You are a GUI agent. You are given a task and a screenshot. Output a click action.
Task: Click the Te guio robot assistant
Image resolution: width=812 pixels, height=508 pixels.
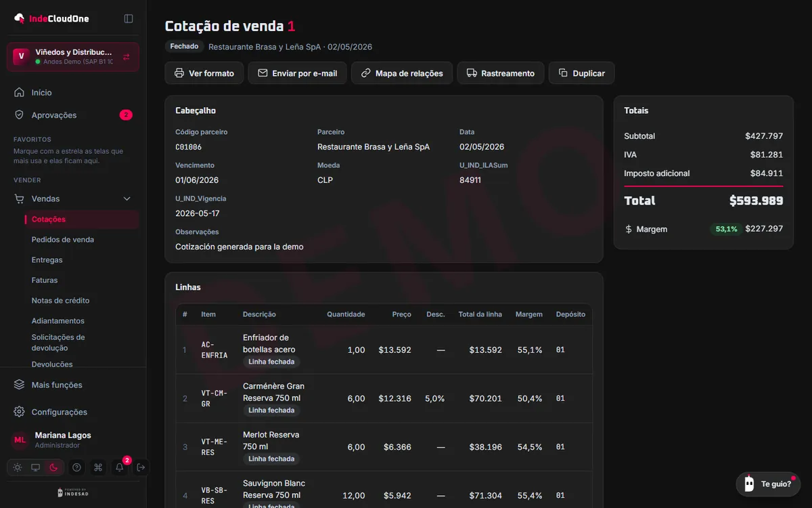point(767,484)
